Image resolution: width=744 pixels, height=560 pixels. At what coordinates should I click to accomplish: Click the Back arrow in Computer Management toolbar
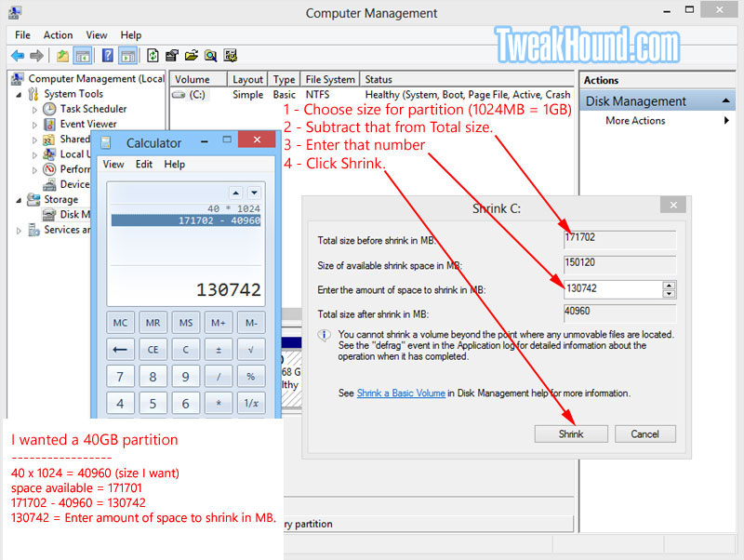click(x=18, y=56)
